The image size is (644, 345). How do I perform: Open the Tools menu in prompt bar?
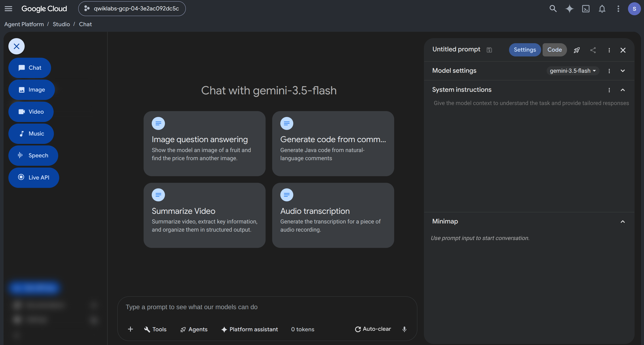point(155,329)
